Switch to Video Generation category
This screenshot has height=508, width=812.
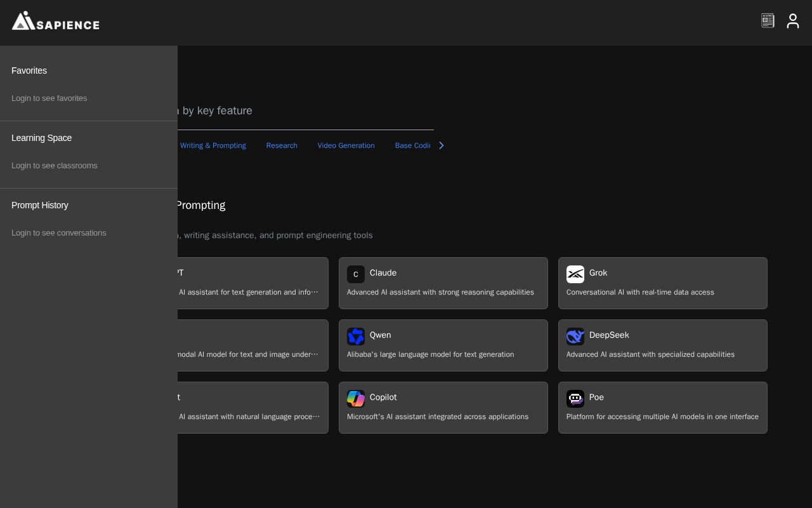click(346, 145)
